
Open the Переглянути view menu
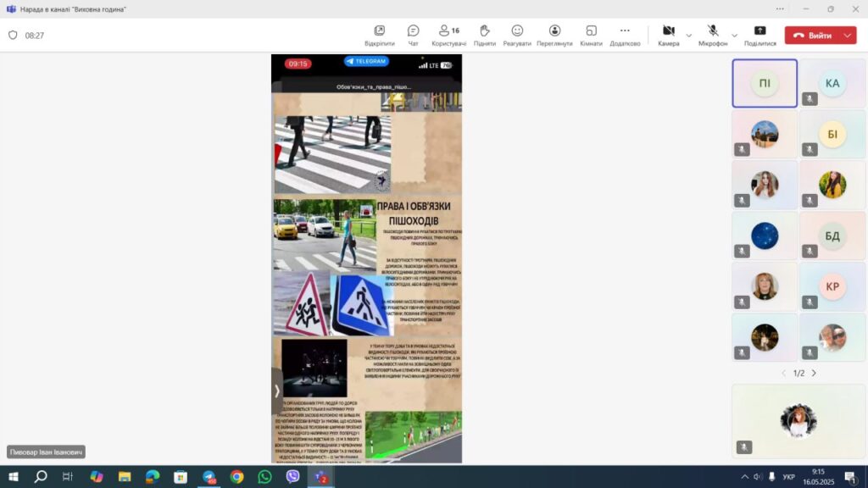click(x=554, y=36)
